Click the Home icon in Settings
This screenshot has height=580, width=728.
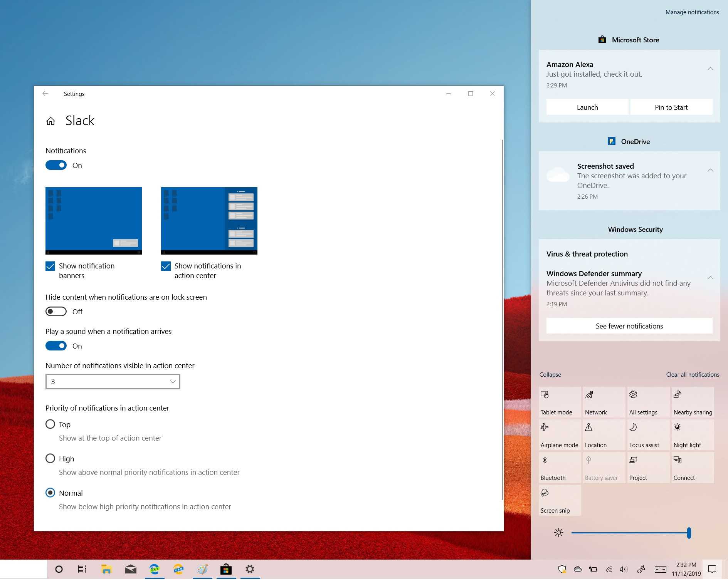tap(50, 121)
